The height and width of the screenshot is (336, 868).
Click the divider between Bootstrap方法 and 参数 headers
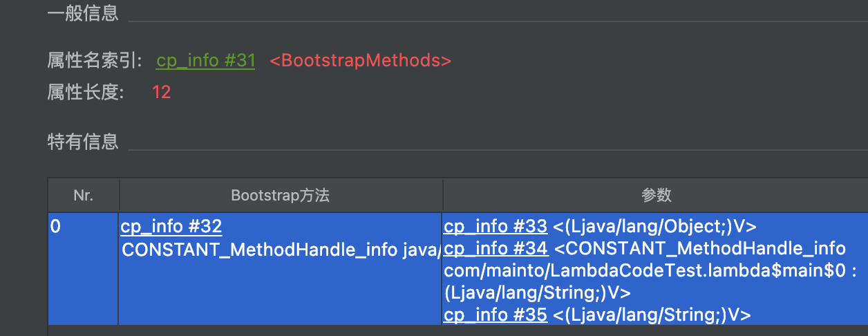pyautogui.click(x=442, y=196)
